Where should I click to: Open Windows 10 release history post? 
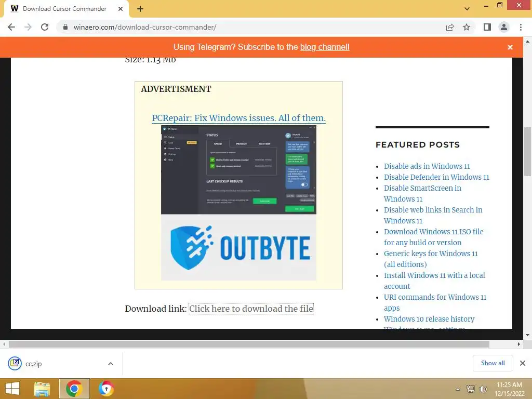[429, 319]
